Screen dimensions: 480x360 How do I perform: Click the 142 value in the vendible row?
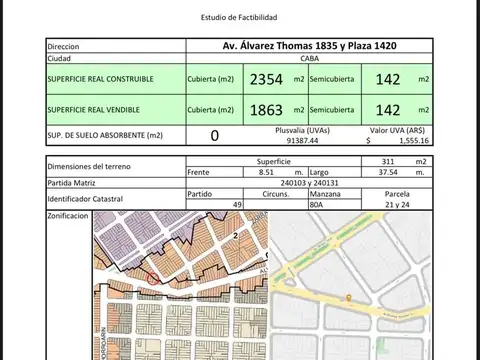tap(388, 110)
